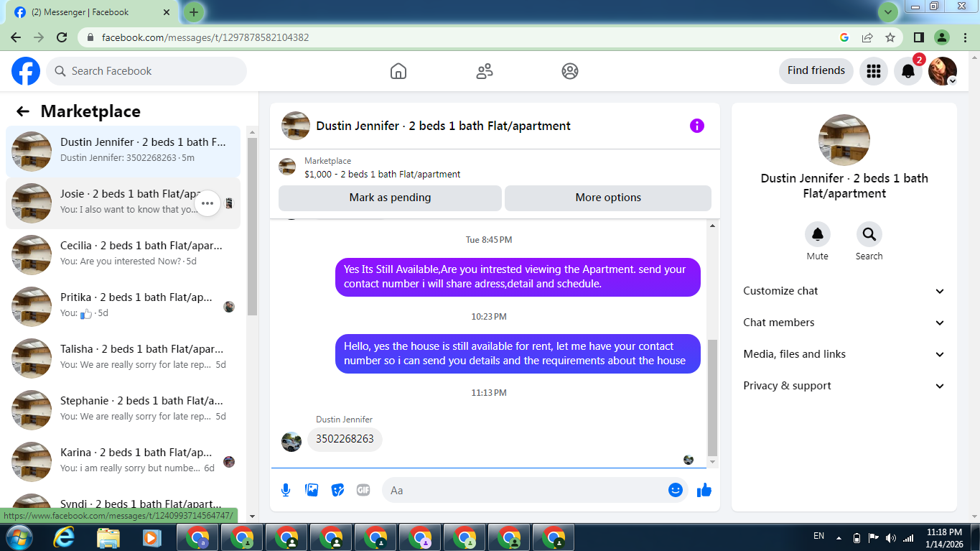This screenshot has height=551, width=980.
Task: Expand the Customize chat section
Action: [844, 291]
